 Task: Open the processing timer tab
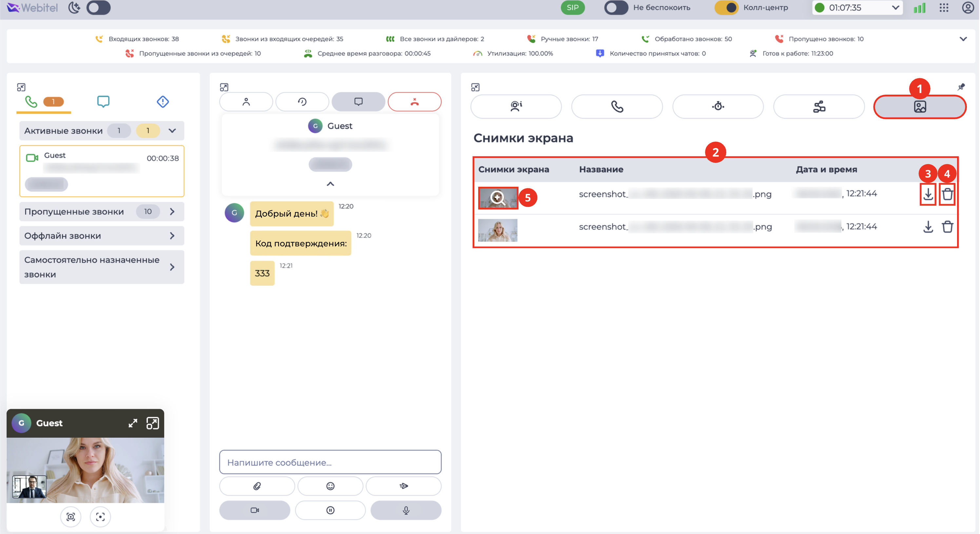(x=718, y=106)
